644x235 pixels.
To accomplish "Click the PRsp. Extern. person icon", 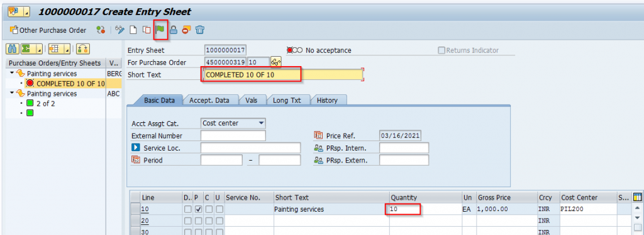I will coord(318,160).
